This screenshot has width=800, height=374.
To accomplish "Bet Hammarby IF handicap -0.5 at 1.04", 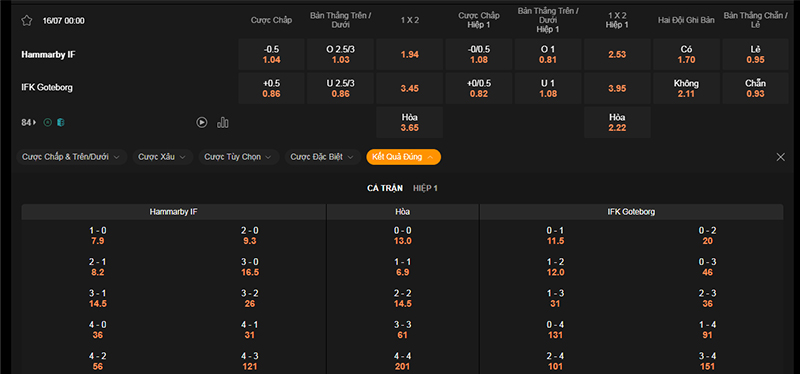I will pos(271,55).
